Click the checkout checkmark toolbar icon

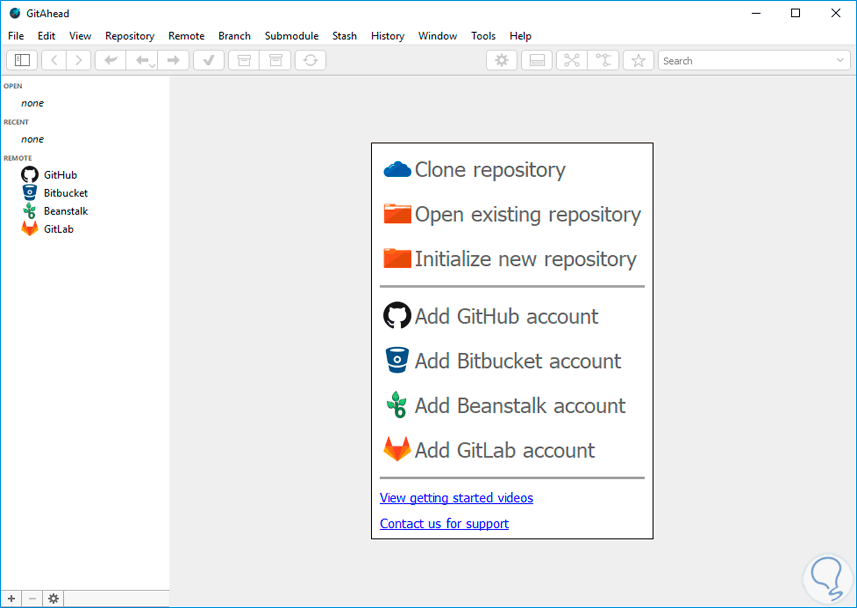tap(209, 60)
